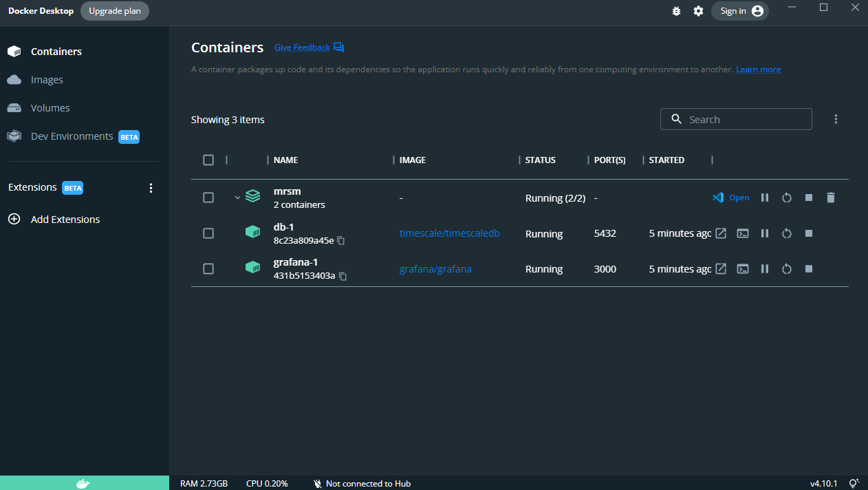Sort by the IMAGE column header
868x490 pixels.
[x=413, y=160]
